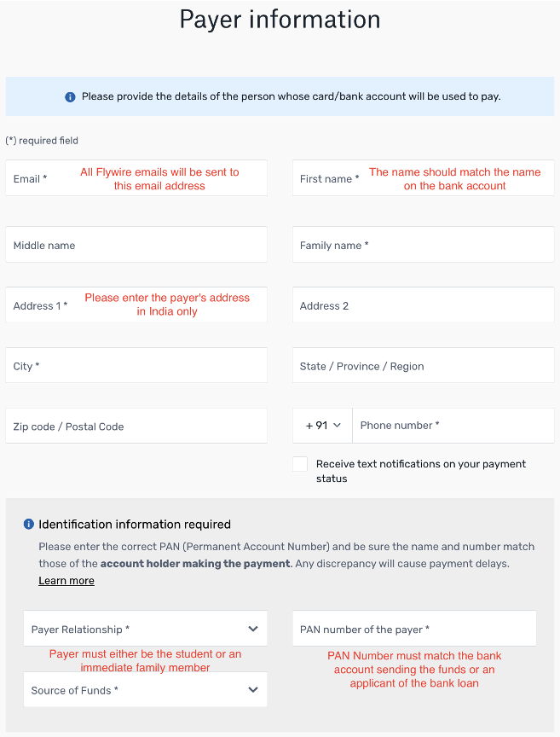This screenshot has width=560, height=737.
Task: Expand the Payer Relationship dropdown
Action: (136, 630)
